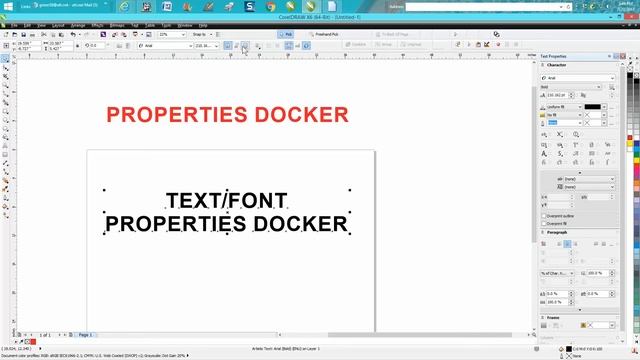The image size is (640, 360).
Task: Click the Pick button in the top toolbar
Action: pyautogui.click(x=286, y=35)
